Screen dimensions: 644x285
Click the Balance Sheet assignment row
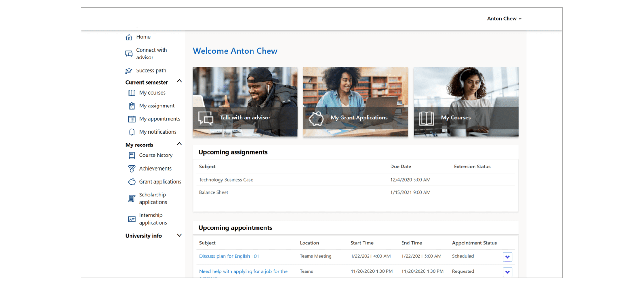point(355,192)
